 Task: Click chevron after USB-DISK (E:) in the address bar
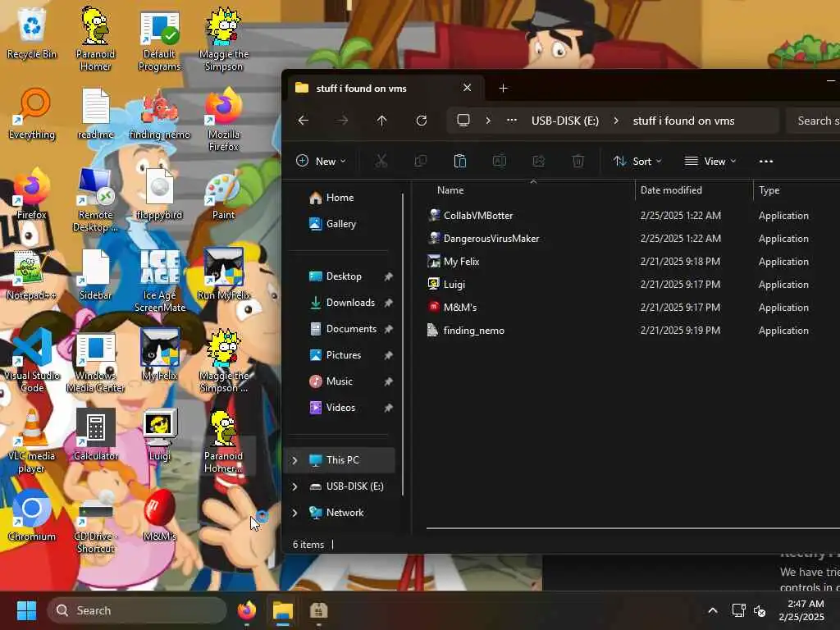[616, 121]
